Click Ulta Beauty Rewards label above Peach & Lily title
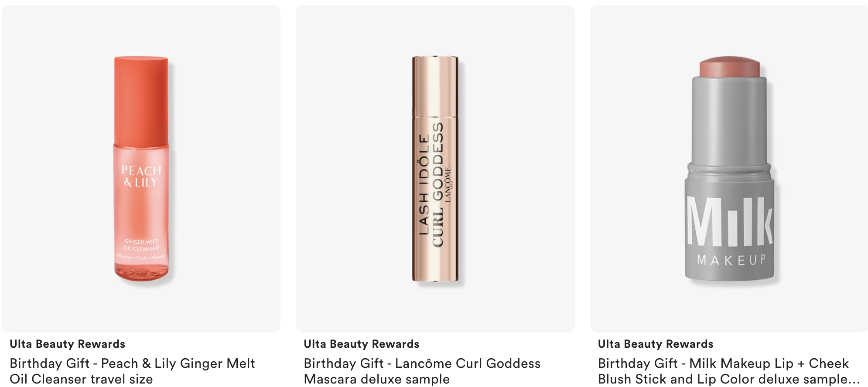 click(x=68, y=344)
